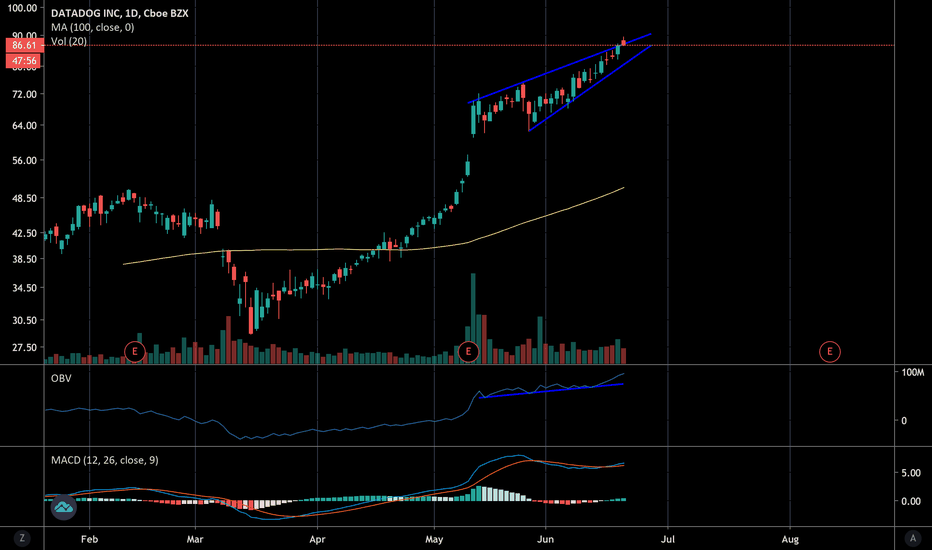
Task: Click the Mar label on time axis
Action: [195, 539]
